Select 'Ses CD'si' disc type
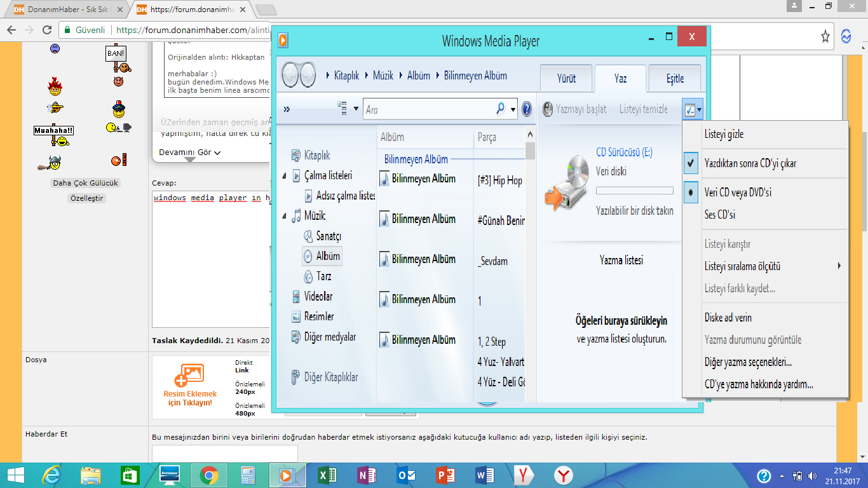868x488 pixels. pyautogui.click(x=719, y=215)
